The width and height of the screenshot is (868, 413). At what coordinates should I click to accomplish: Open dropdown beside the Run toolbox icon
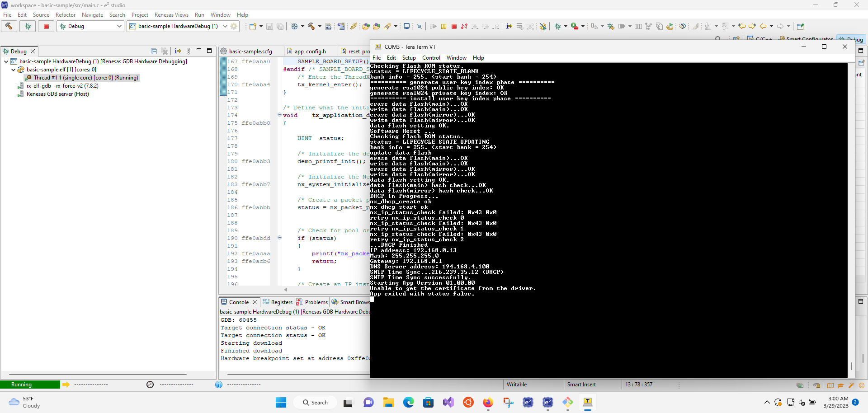(583, 26)
